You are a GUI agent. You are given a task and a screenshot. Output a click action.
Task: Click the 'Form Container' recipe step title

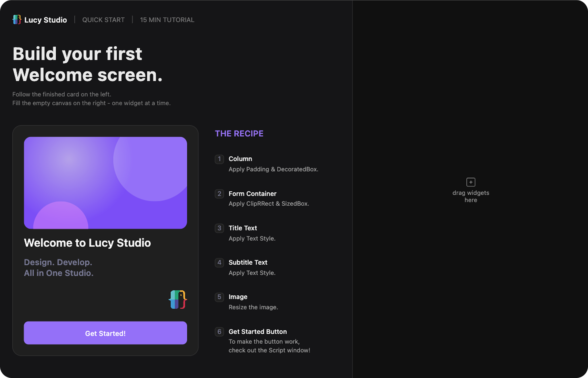252,194
